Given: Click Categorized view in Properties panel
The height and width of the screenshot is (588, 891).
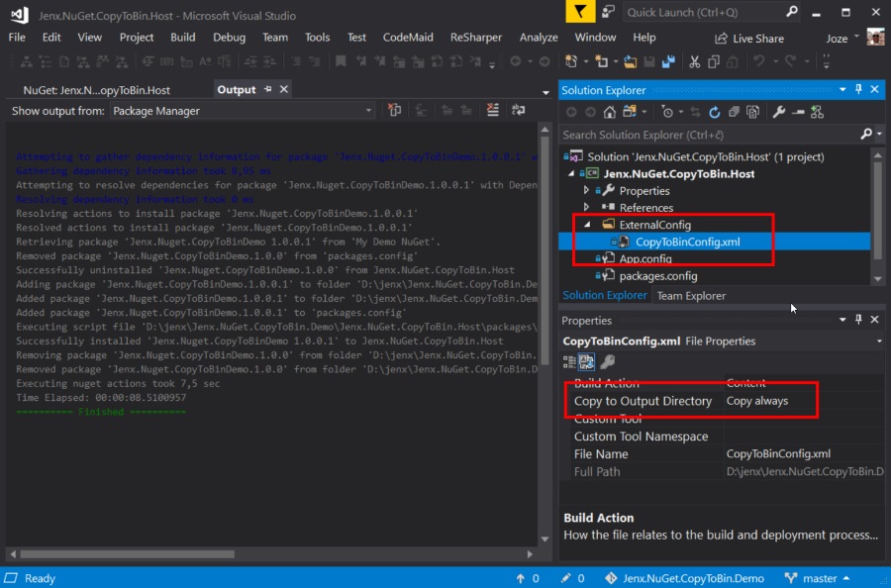Looking at the screenshot, I should click(x=569, y=362).
